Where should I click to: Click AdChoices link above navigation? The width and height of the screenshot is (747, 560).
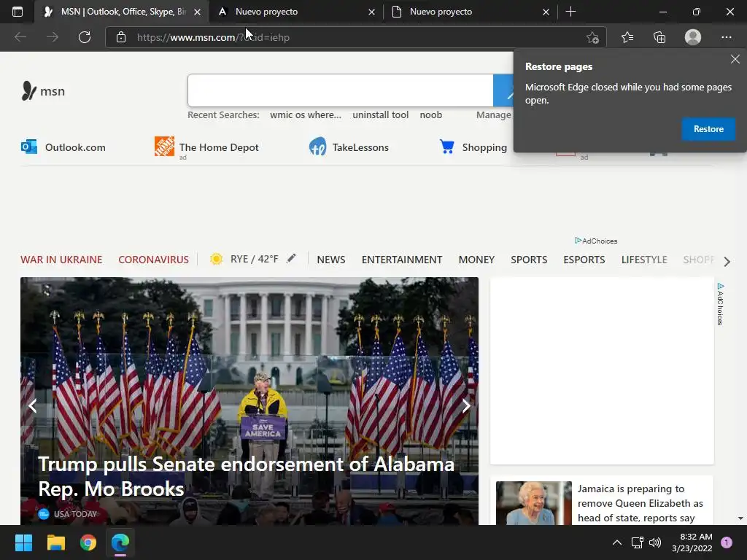coord(596,241)
